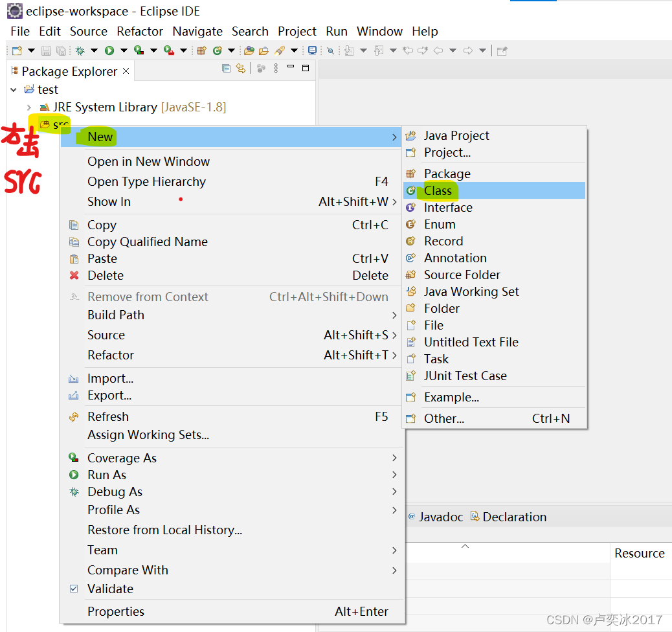The width and height of the screenshot is (672, 632).
Task: Expand the JRE System Library node
Action: (28, 107)
